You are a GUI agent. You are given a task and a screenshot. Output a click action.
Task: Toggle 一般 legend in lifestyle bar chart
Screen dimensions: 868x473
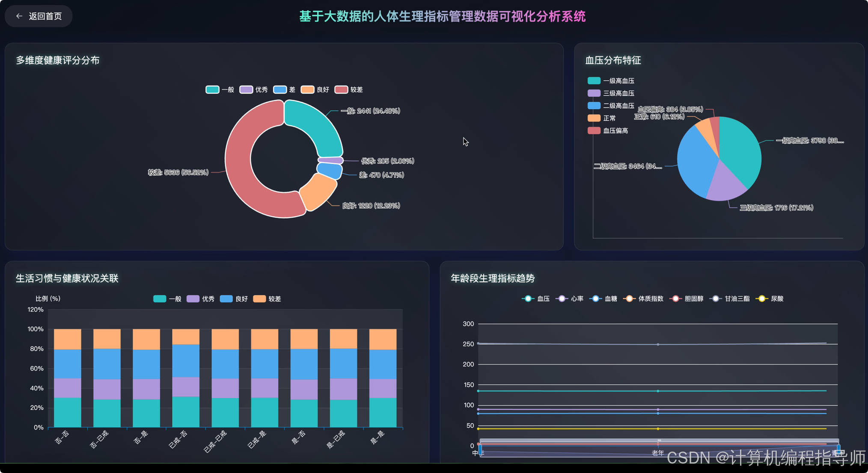pyautogui.click(x=167, y=299)
